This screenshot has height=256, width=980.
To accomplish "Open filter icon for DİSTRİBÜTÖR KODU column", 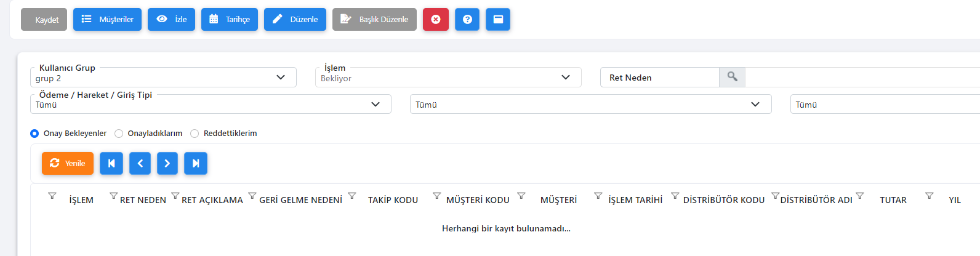I will [675, 196].
